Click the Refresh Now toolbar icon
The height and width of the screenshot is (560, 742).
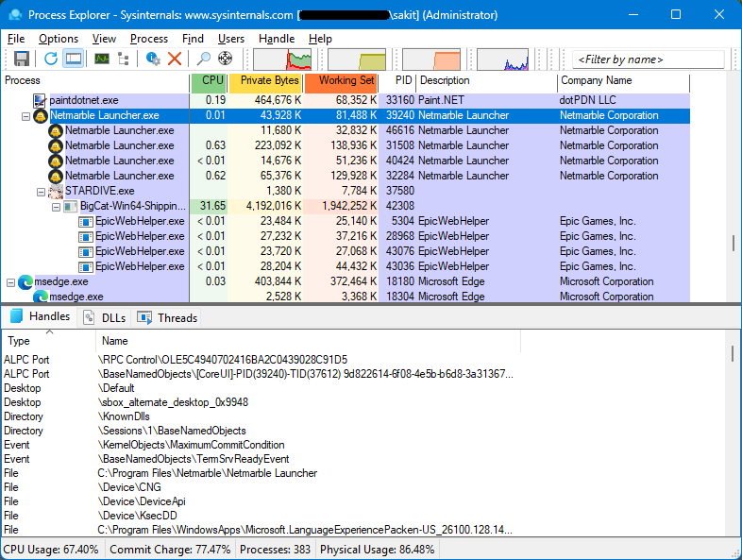point(51,59)
